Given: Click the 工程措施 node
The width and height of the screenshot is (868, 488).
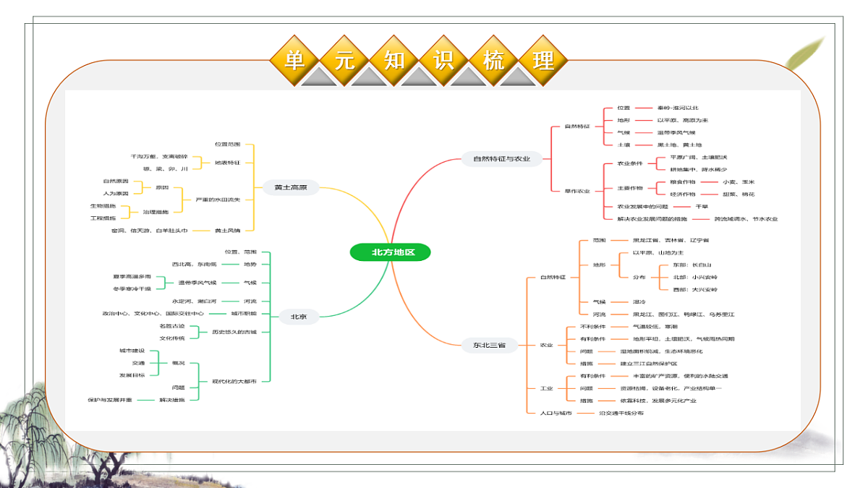Looking at the screenshot, I should [x=103, y=218].
